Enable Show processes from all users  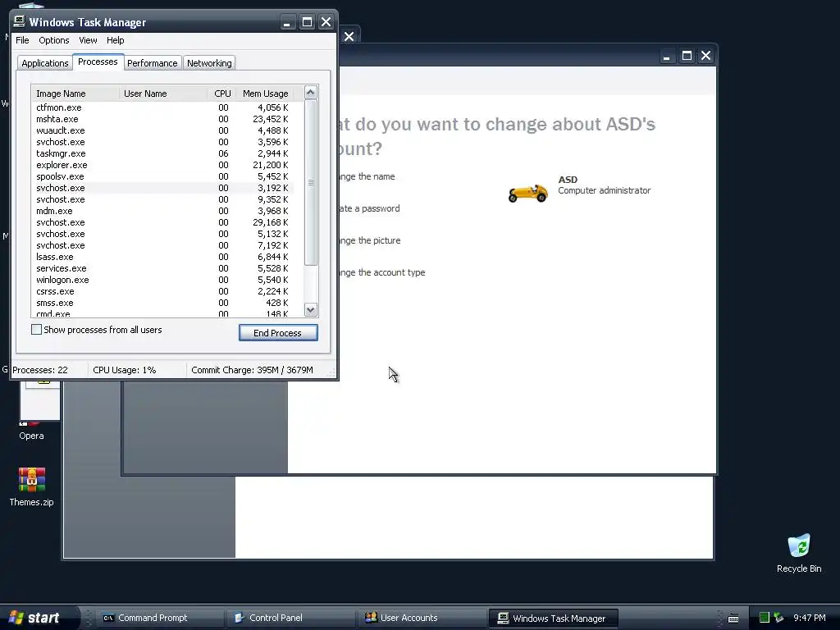coord(36,330)
